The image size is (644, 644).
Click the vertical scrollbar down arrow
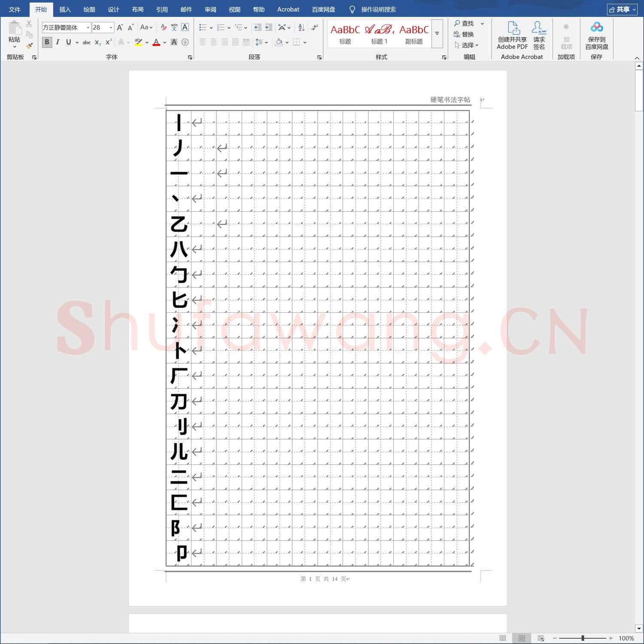click(x=639, y=629)
